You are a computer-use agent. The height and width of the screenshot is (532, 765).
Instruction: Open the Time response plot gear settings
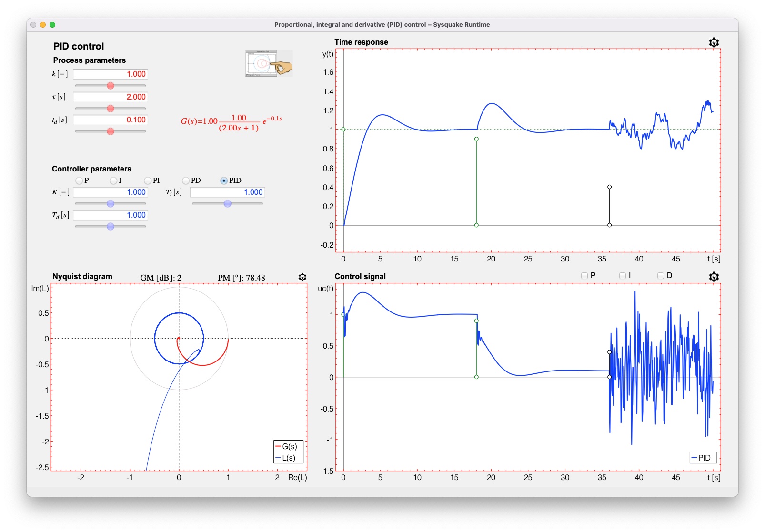[713, 42]
